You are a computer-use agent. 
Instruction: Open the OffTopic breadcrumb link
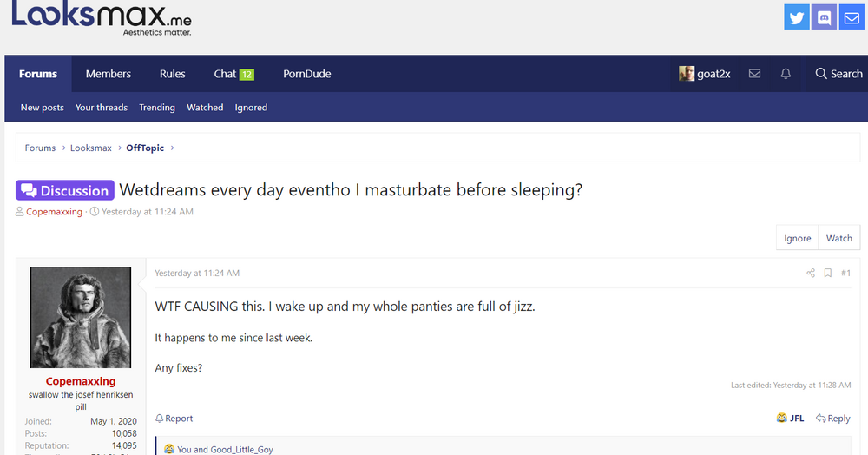point(145,148)
